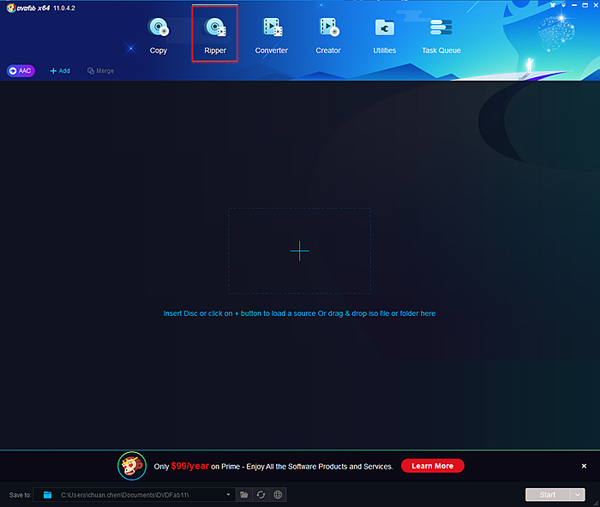Click the globe icon beside output path
Image resolution: width=600 pixels, height=507 pixels.
pyautogui.click(x=278, y=495)
